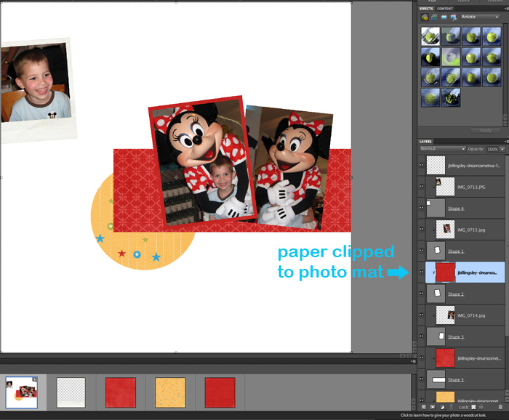509x420 pixels.
Task: Select layer named IMG_0713.JPG
Action: (x=471, y=187)
